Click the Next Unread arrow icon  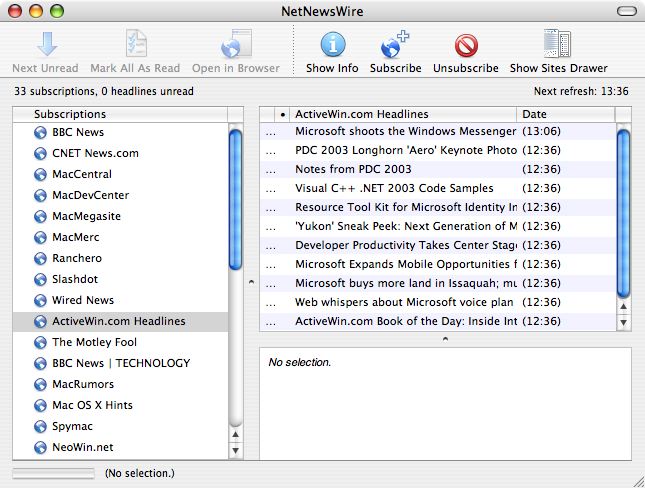pyautogui.click(x=47, y=44)
